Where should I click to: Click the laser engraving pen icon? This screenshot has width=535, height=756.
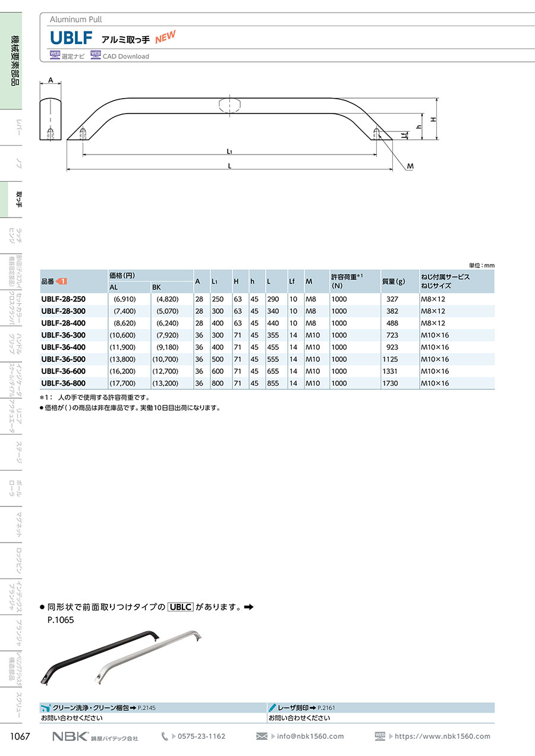pyautogui.click(x=272, y=708)
